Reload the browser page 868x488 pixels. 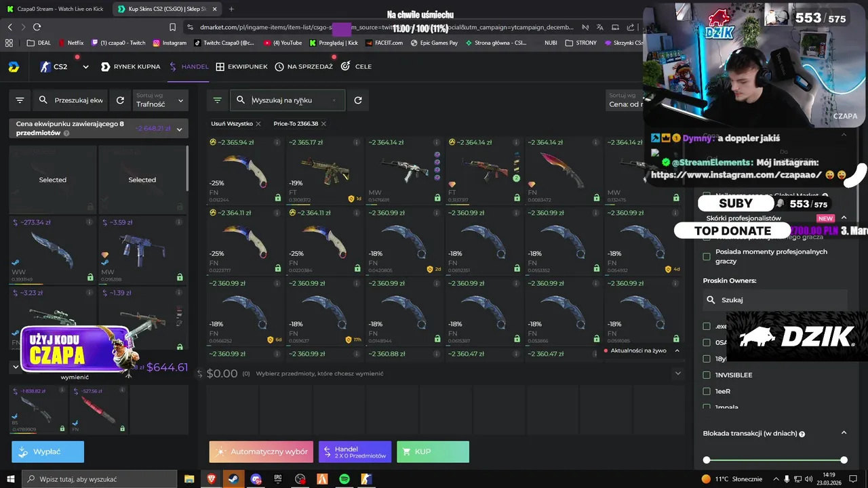37,27
